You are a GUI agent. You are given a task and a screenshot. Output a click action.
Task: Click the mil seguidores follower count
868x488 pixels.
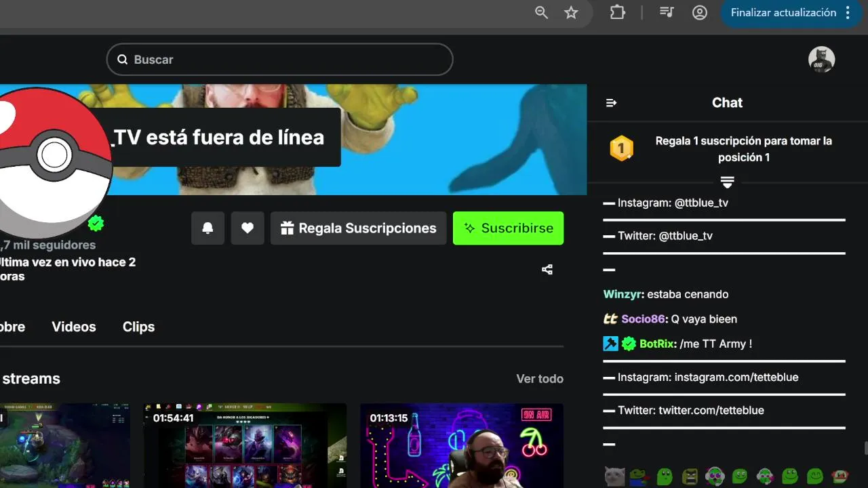[48, 245]
